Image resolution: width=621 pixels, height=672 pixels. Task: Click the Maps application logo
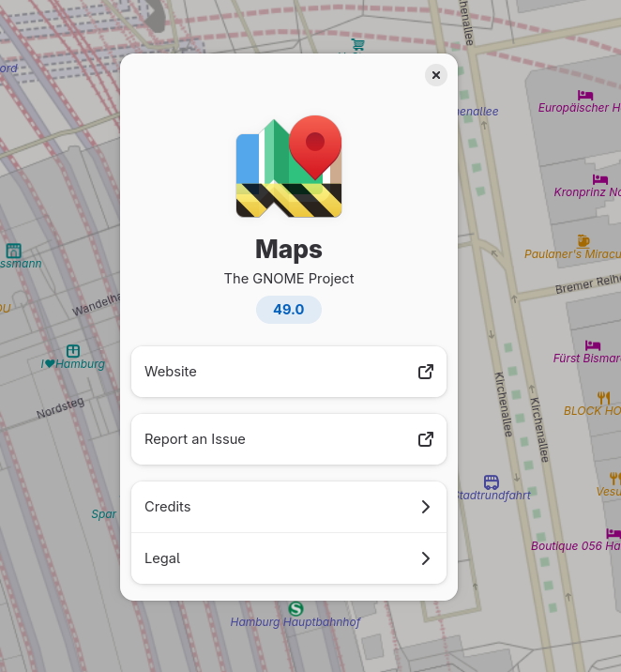[289, 167]
